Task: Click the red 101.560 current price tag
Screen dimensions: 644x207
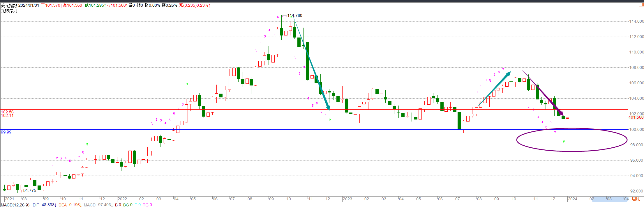Action: click(636, 117)
